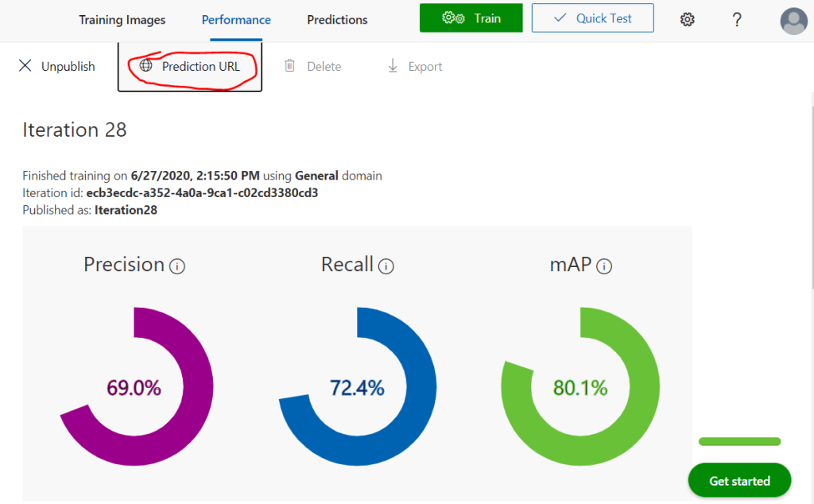Open the Predictions tab
This screenshot has width=814, height=504.
click(337, 20)
